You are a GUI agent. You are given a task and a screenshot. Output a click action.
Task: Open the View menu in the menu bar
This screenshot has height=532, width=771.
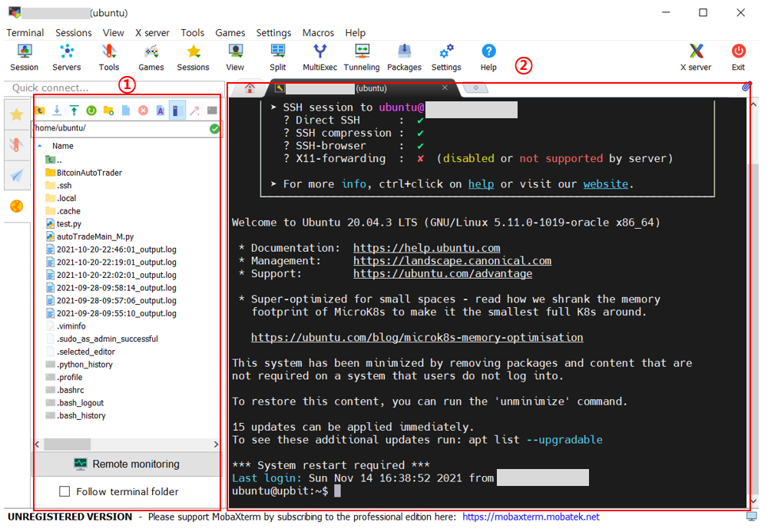pos(113,32)
